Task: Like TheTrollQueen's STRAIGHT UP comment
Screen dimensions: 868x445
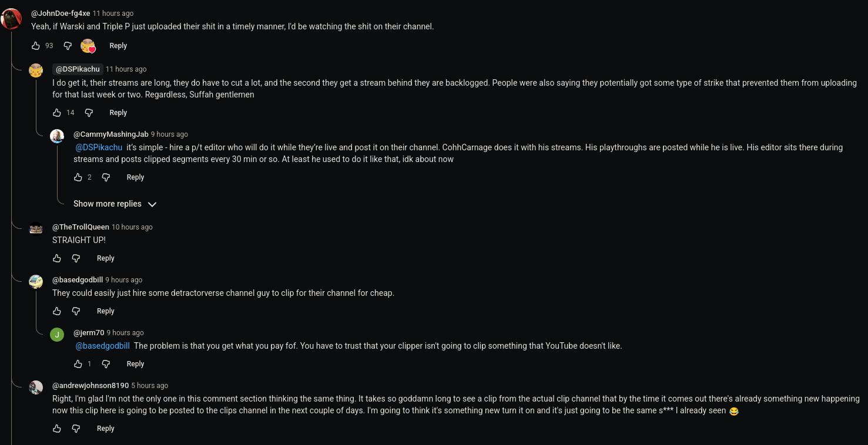Action: pos(57,258)
